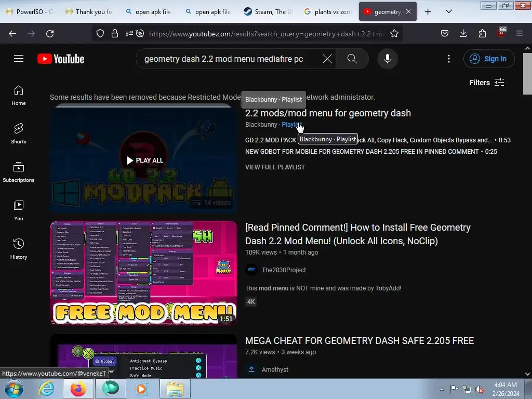
Task: Open the Firefox downloads panel
Action: [463, 34]
